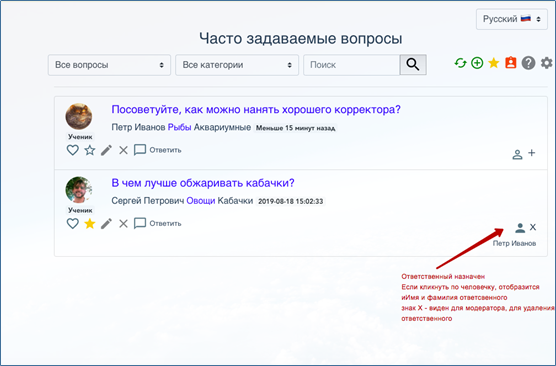Click the green add question plus icon
Viewport: 556px width, 366px height.
point(477,63)
